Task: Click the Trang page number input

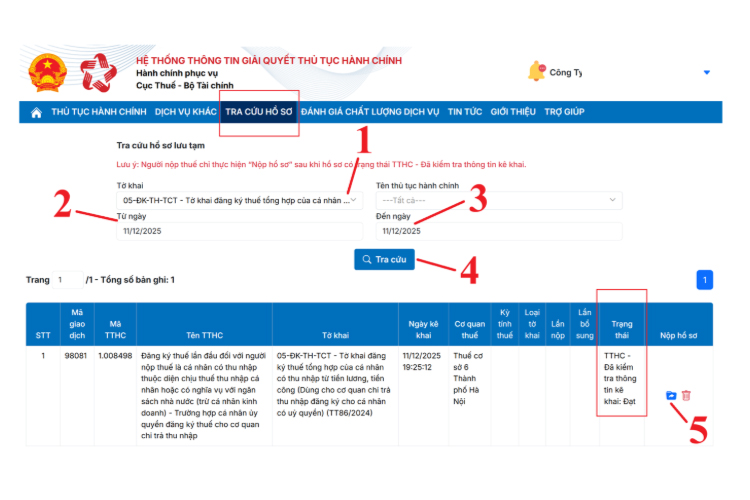Action: [x=69, y=280]
